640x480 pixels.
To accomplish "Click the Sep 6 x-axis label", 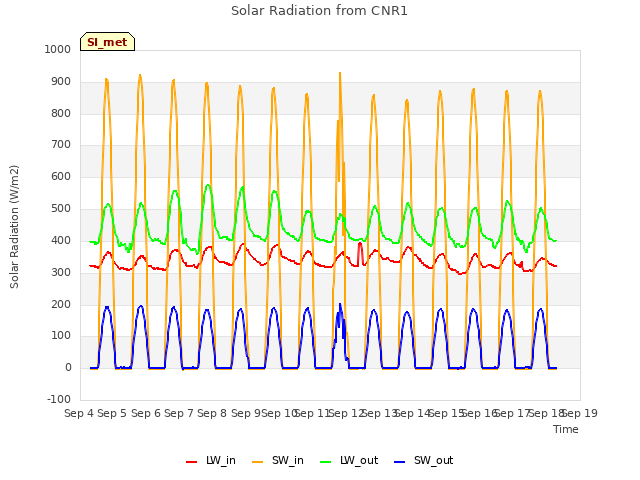I will coord(146,413).
